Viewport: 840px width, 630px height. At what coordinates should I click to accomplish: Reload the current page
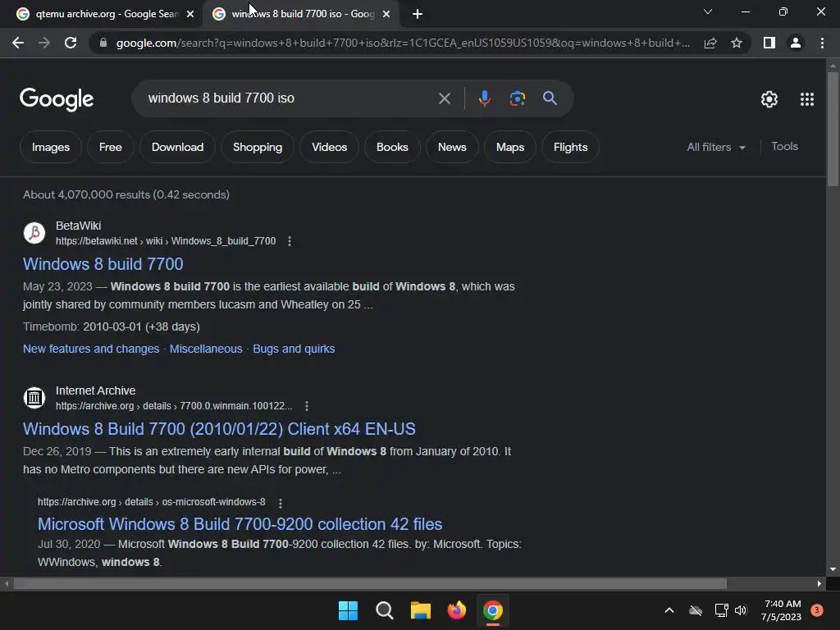coord(71,43)
